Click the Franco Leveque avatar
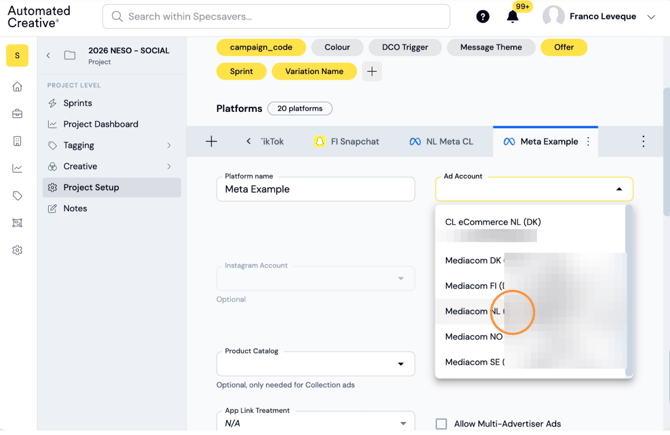The height and width of the screenshot is (435, 670). (553, 17)
